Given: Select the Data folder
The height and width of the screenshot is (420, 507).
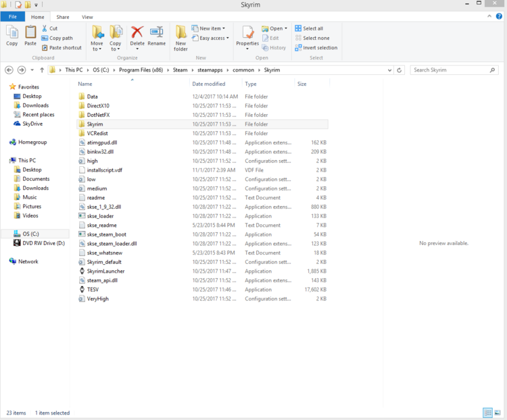Looking at the screenshot, I should 202,97.
